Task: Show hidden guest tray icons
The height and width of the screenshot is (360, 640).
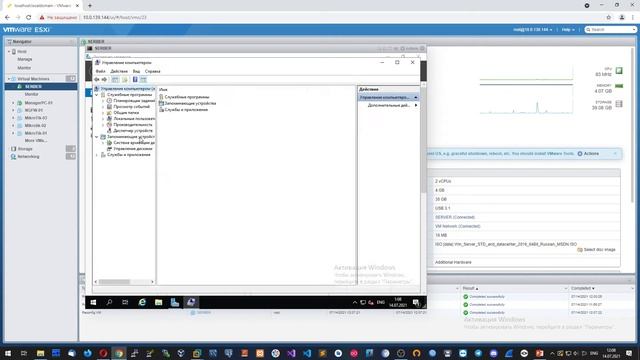Action: tap(355, 302)
